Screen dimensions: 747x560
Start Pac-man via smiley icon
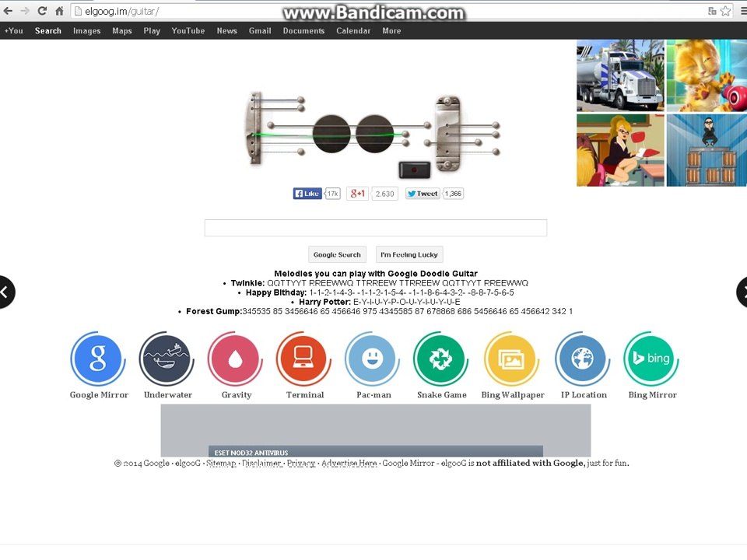pyautogui.click(x=373, y=359)
